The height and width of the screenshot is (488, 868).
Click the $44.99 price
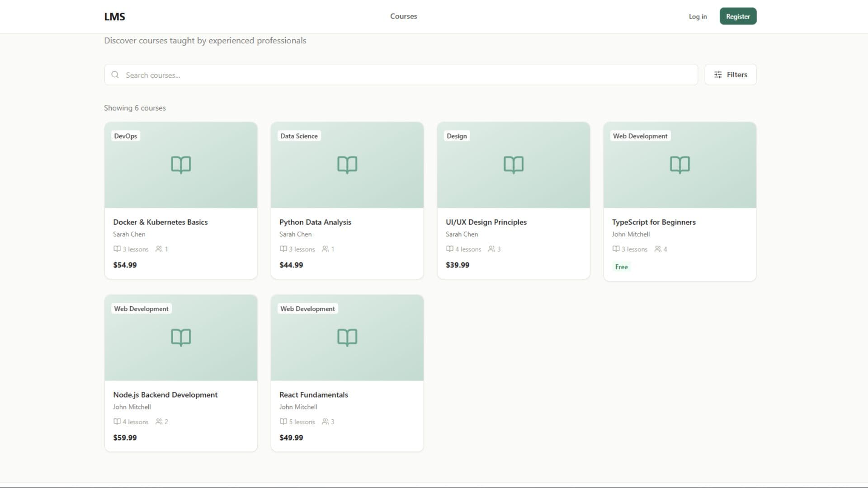(x=291, y=265)
